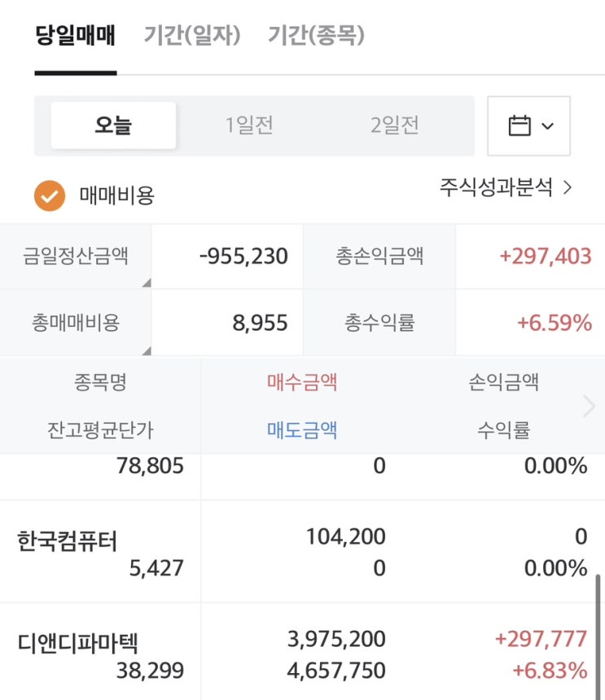Click the 손익금액 column header
The height and width of the screenshot is (700, 605).
pos(503,381)
